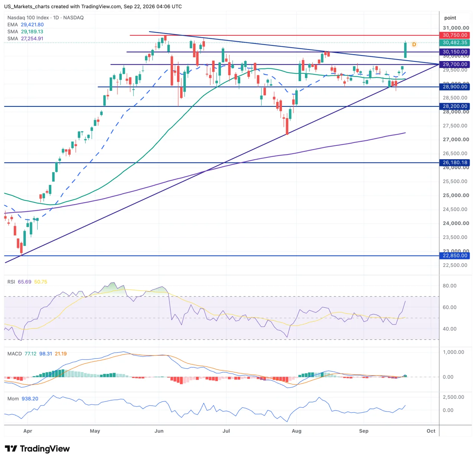Click the 28,900.00 support level label
The width and height of the screenshot is (476, 461).
click(455, 87)
